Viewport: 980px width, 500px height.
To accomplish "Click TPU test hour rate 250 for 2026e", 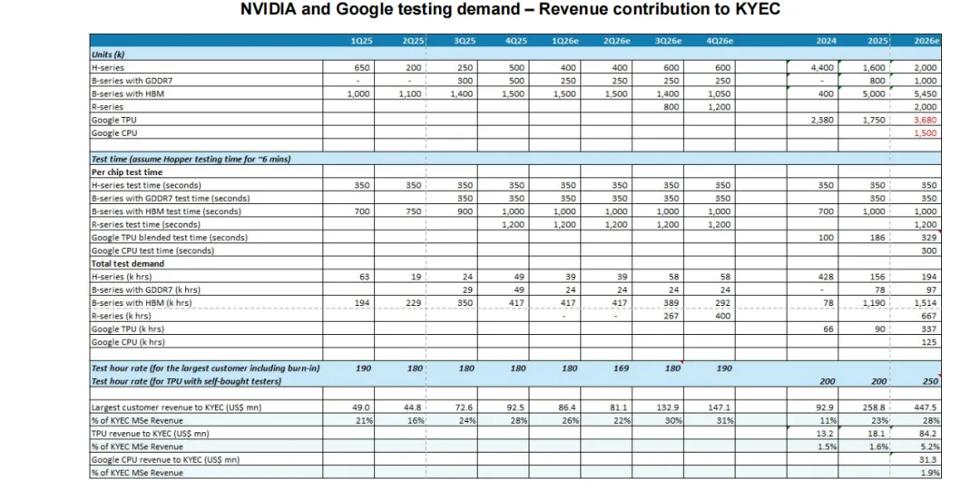I will (931, 382).
